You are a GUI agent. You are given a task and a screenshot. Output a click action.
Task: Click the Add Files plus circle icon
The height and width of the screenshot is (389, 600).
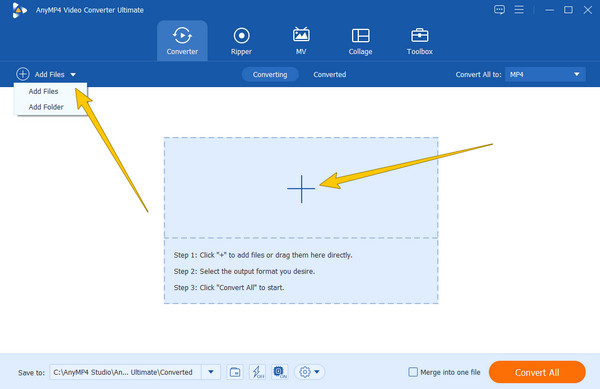coord(23,74)
